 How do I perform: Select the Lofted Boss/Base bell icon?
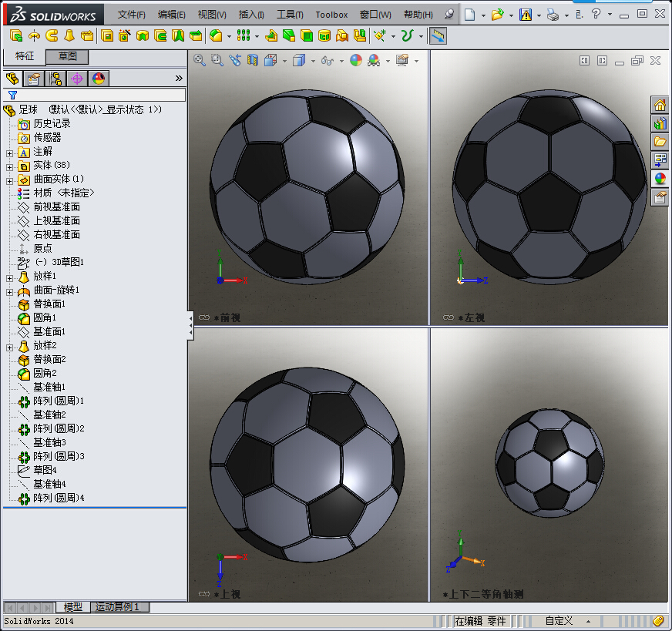click(x=69, y=36)
